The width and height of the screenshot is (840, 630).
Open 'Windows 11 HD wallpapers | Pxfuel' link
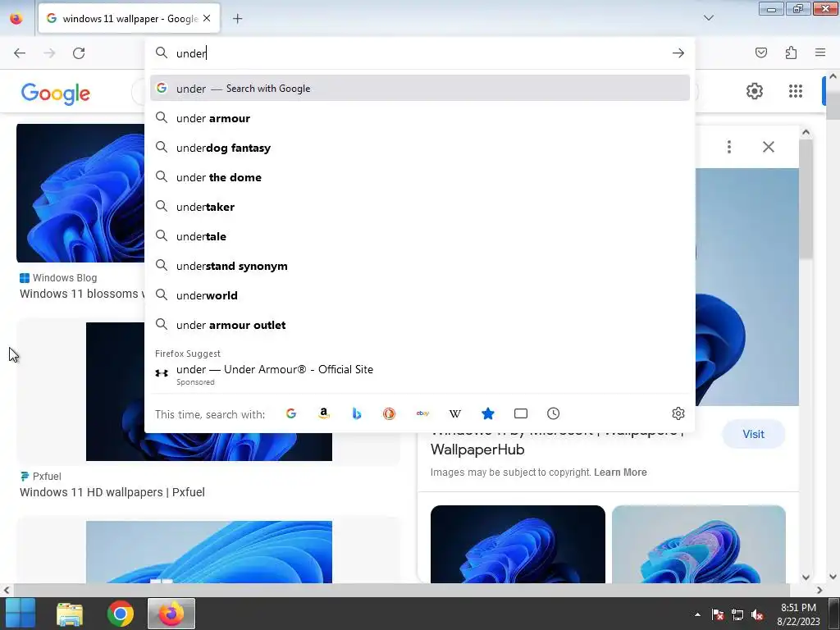click(112, 492)
